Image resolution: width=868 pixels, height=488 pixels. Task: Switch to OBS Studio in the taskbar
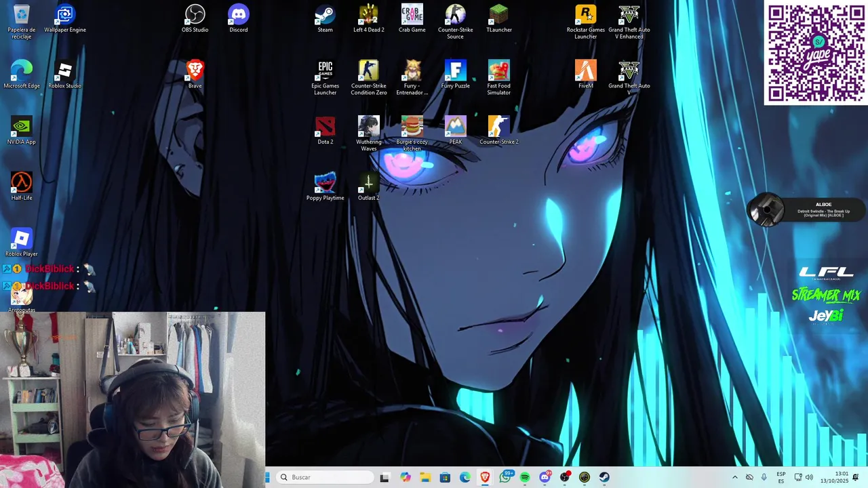coord(565,477)
